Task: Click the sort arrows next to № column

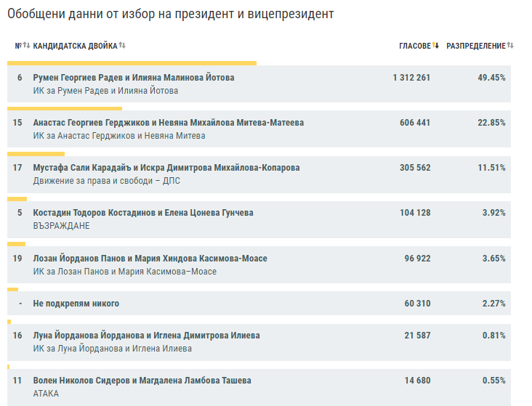Action: pyautogui.click(x=26, y=46)
